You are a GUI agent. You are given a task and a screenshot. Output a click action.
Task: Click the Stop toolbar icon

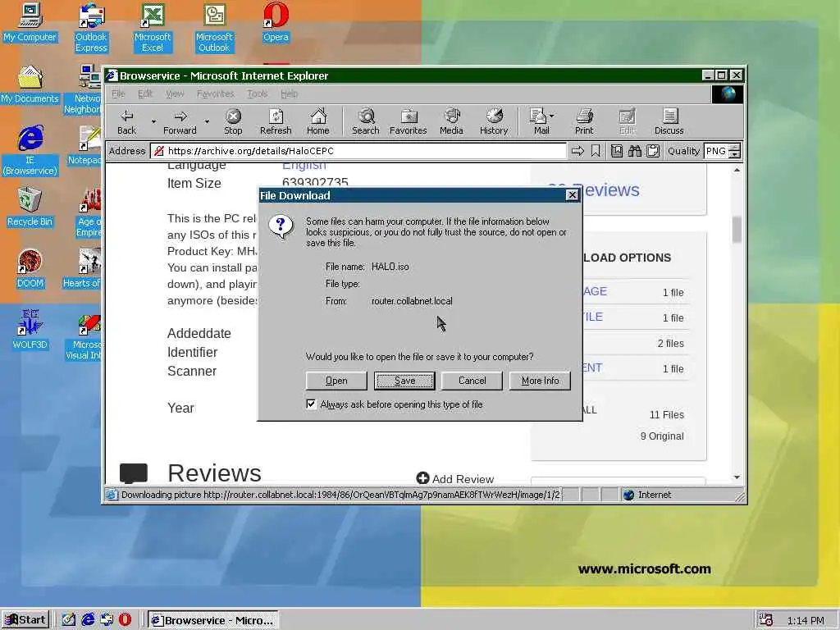(233, 121)
